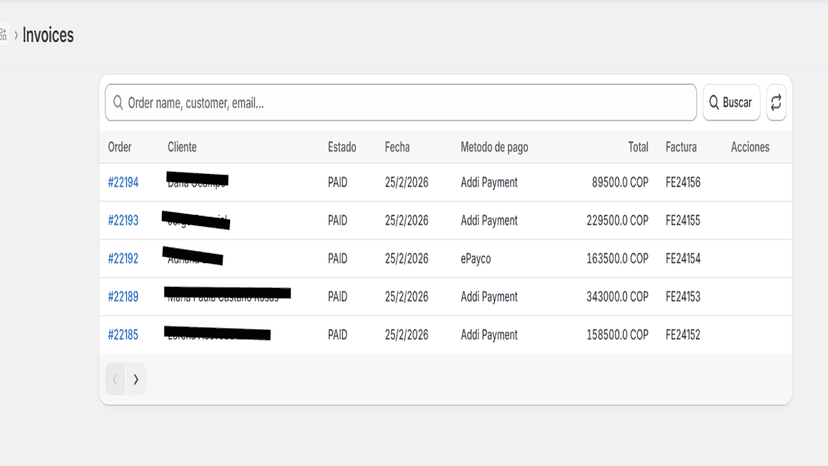Click total 89500.0 COP
Image resolution: width=828 pixels, height=466 pixels.
(620, 182)
